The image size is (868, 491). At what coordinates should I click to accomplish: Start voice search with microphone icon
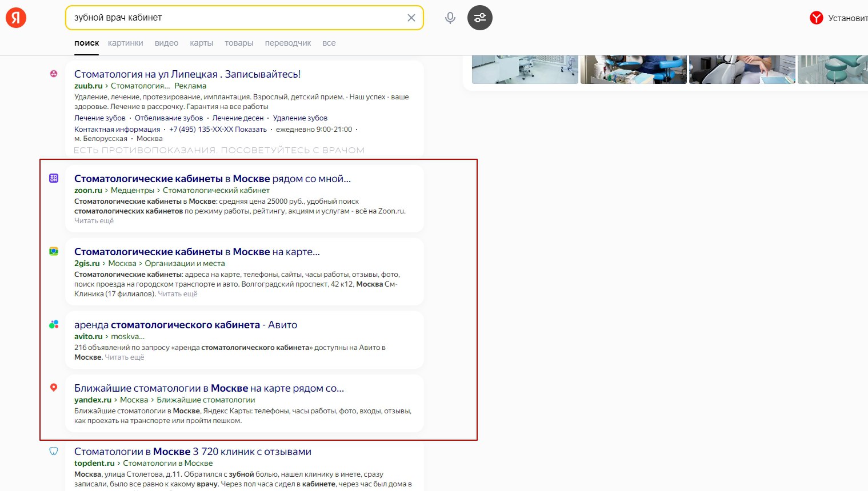click(450, 18)
